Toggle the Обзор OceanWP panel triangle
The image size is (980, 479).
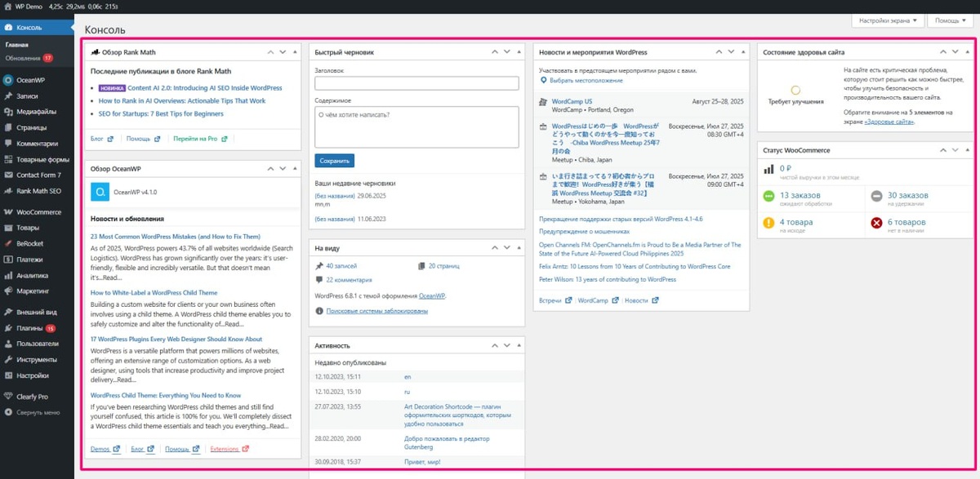(x=295, y=168)
